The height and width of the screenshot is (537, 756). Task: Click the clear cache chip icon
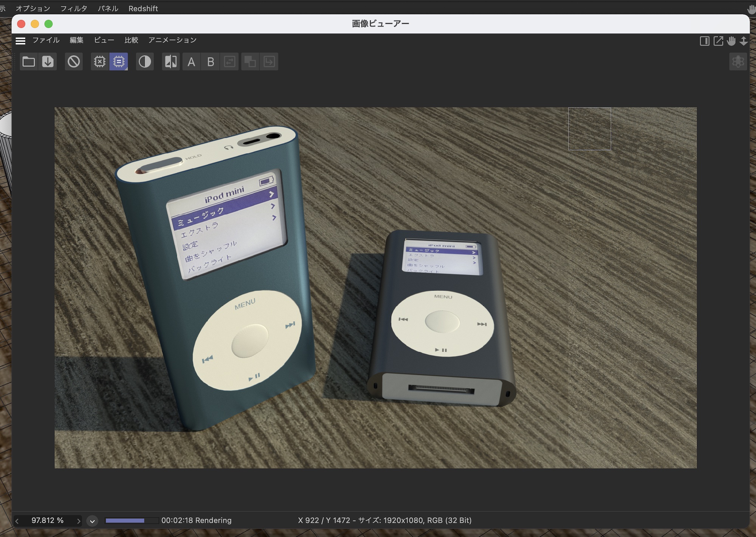[x=100, y=62]
